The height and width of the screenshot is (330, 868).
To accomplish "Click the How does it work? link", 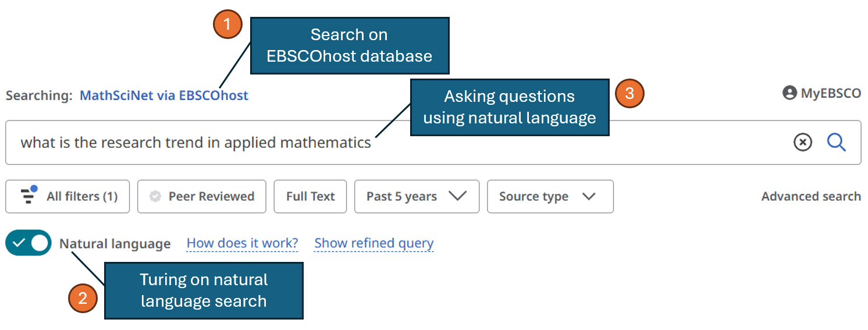I will [242, 243].
